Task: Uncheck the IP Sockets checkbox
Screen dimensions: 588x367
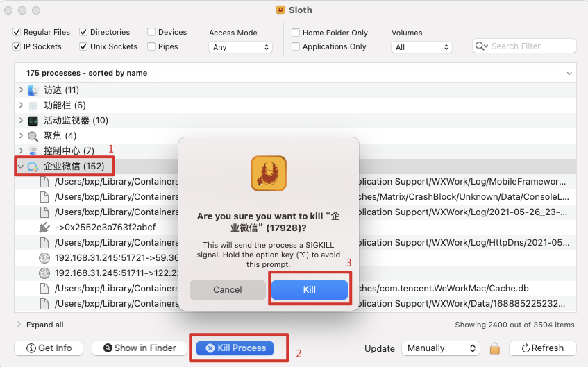Action: (17, 46)
